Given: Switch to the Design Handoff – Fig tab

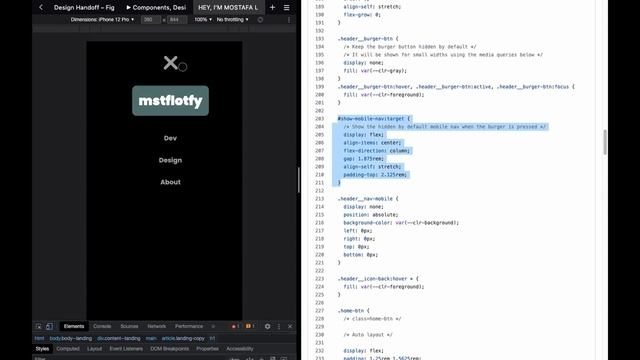Looking at the screenshot, I should click(x=84, y=7).
